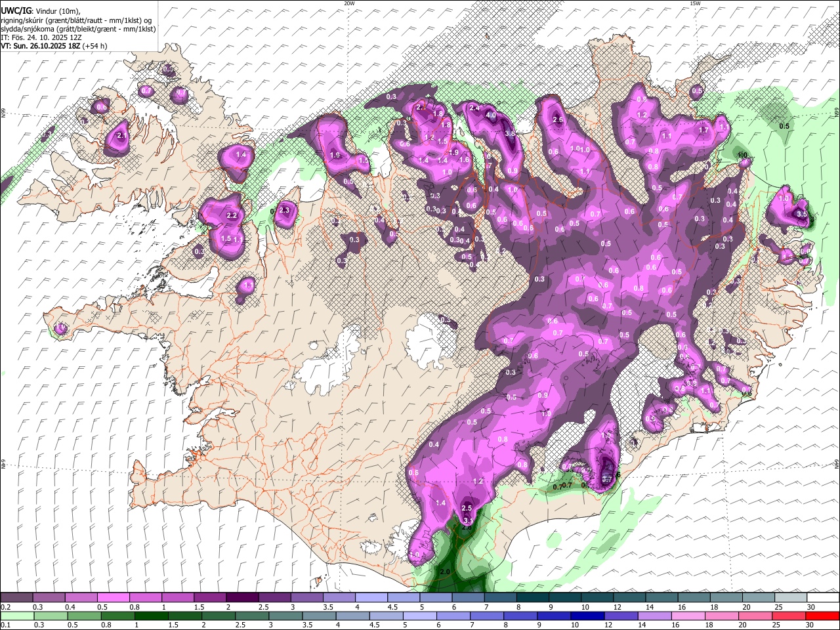840x630 pixels.
Task: Select the bright pink 0.5 snow swatch
Action: click(113, 598)
